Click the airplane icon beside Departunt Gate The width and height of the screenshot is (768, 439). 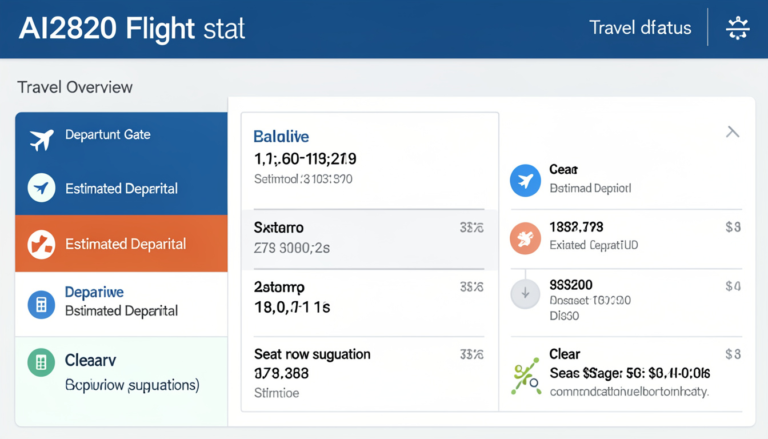(42, 140)
